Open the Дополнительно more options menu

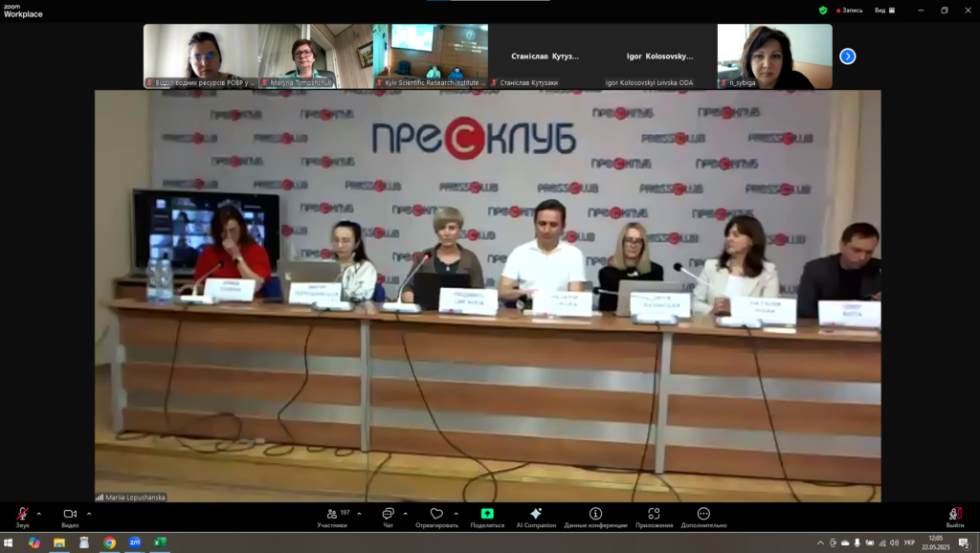[x=703, y=517]
